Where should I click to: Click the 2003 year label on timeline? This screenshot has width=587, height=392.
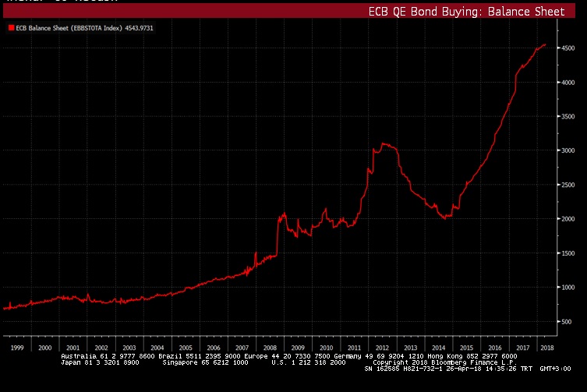click(x=129, y=348)
